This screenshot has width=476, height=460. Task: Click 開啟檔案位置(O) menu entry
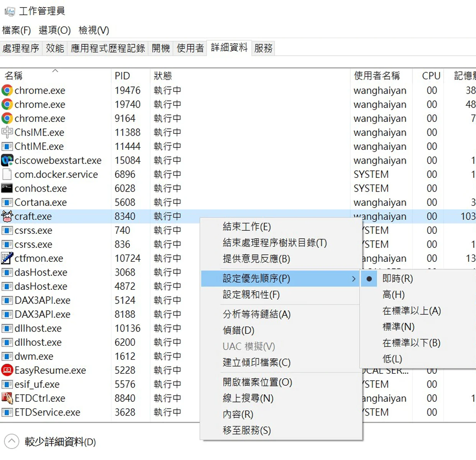point(257,382)
